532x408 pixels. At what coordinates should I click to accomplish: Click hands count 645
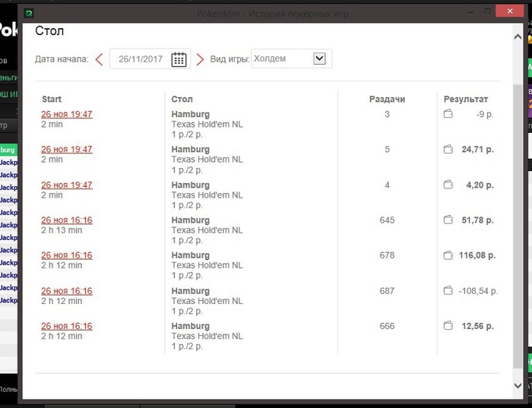(x=387, y=220)
